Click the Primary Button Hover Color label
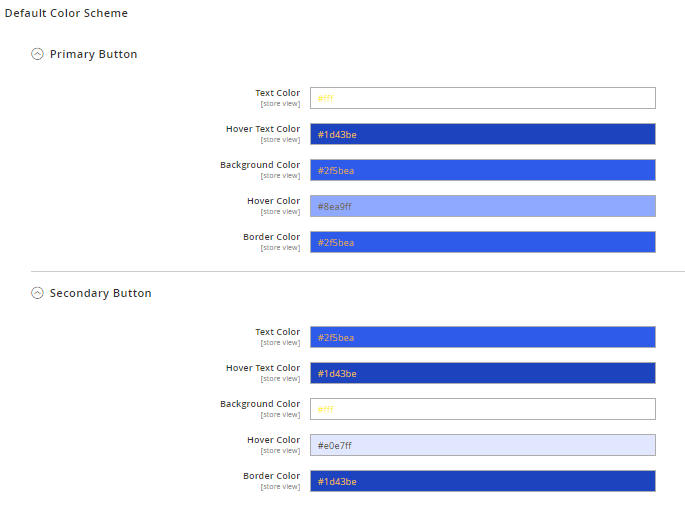 pyautogui.click(x=273, y=201)
